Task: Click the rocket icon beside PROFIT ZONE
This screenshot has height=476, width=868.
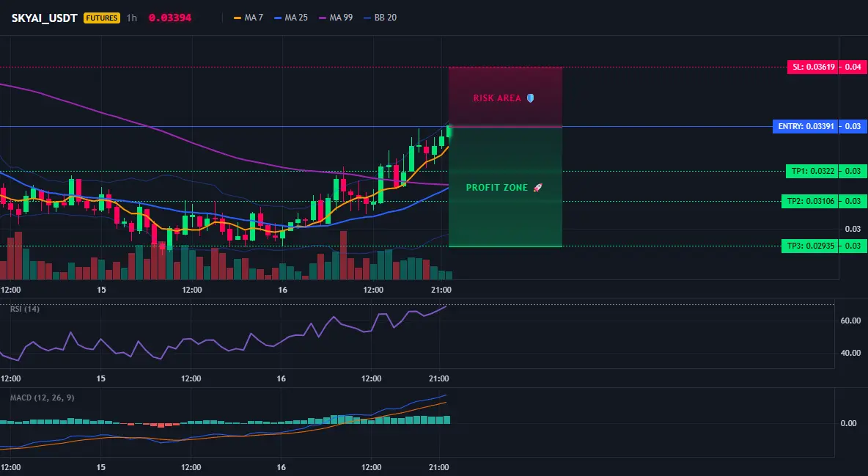Action: click(x=537, y=188)
